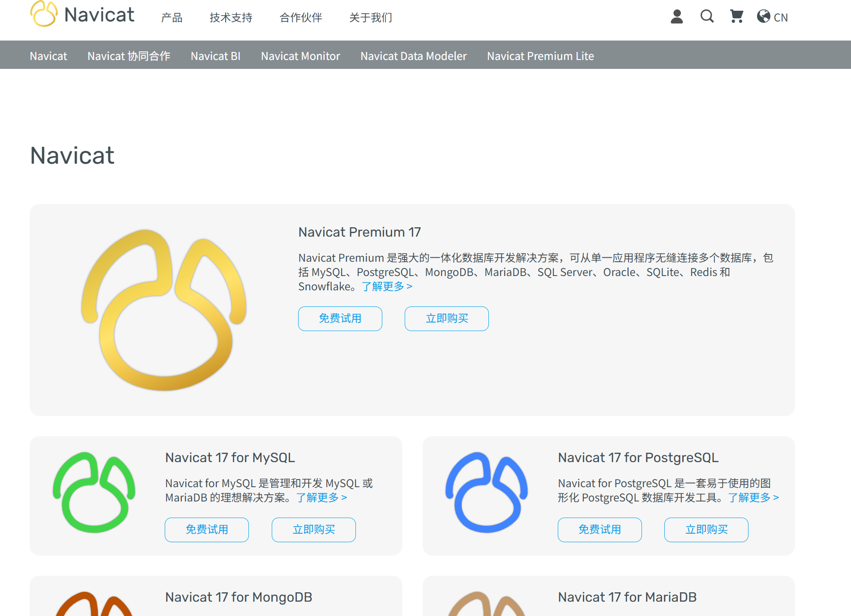Open 了解更多 link for PostgreSQL
This screenshot has width=851, height=616.
[x=754, y=497]
